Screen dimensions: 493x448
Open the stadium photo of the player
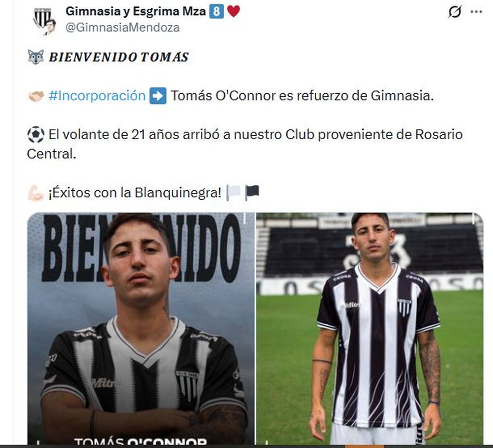[370, 328]
